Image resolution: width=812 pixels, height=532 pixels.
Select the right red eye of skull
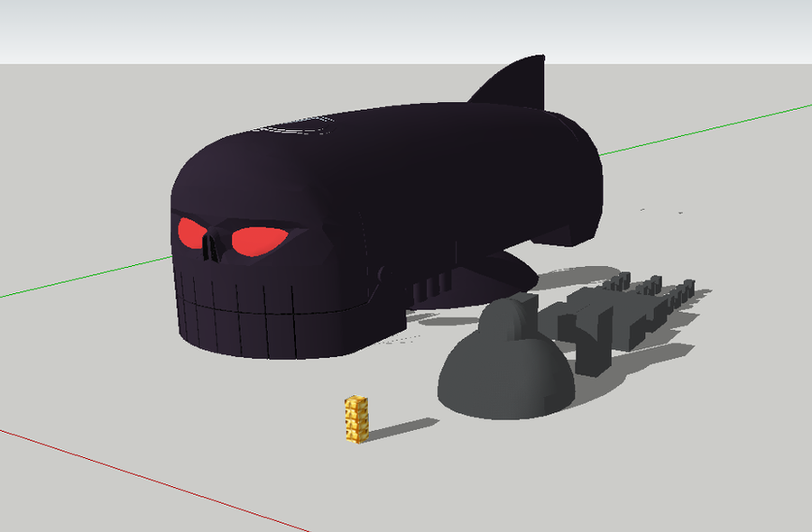tap(259, 241)
